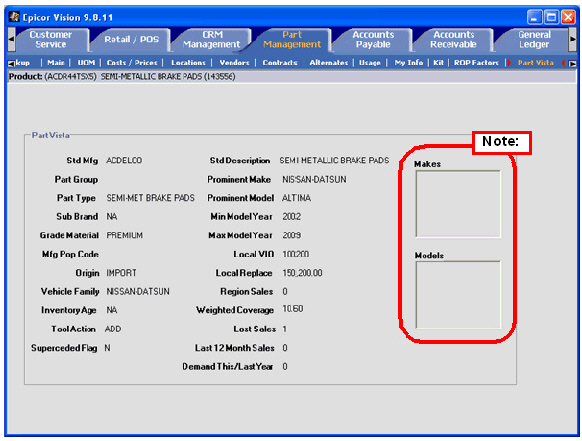Click the Region Sales value 0

[x=285, y=292]
